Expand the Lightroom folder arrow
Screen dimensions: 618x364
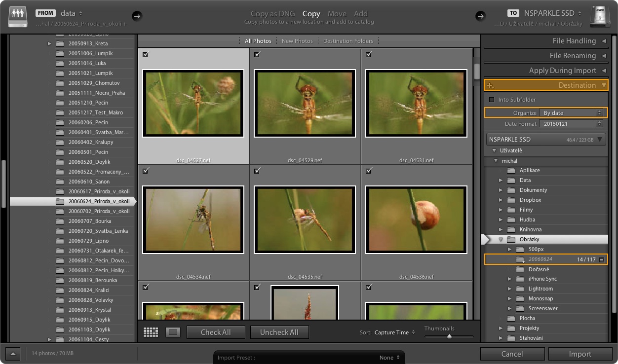(x=510, y=289)
